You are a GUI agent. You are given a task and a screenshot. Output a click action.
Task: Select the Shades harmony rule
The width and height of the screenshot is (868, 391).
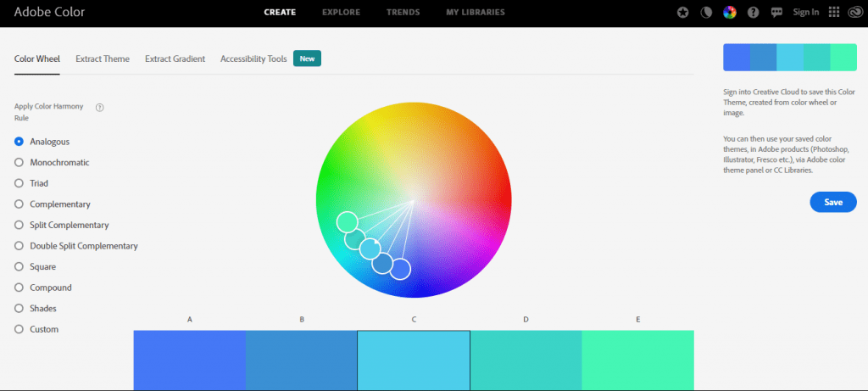point(36,308)
